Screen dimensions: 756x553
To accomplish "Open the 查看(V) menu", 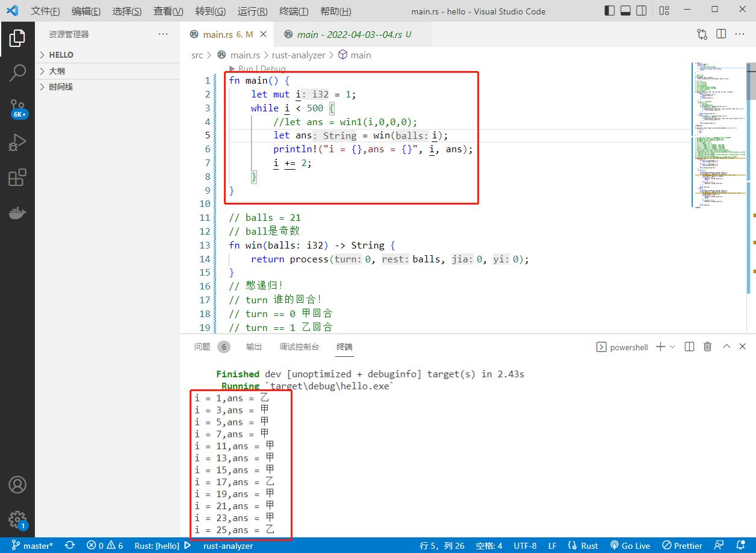I will (169, 11).
